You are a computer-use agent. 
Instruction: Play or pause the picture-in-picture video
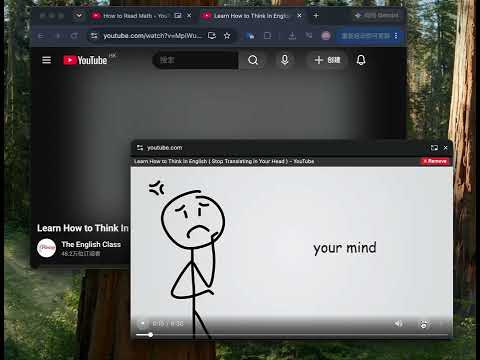pos(142,324)
